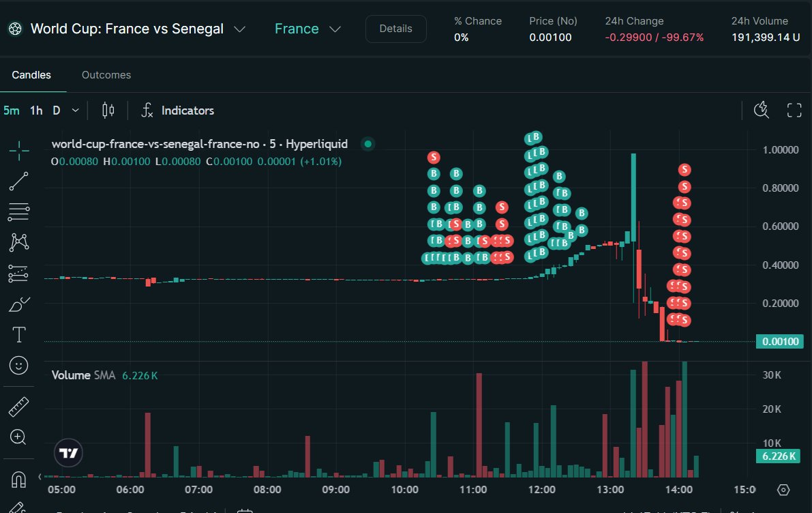The image size is (812, 513).
Task: Activate the zoom in tool
Action: tap(18, 437)
